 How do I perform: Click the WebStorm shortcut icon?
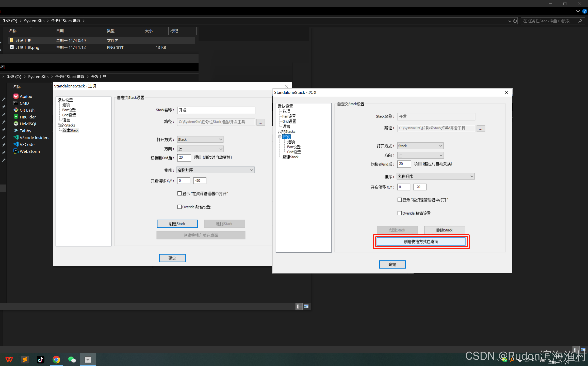(x=16, y=151)
